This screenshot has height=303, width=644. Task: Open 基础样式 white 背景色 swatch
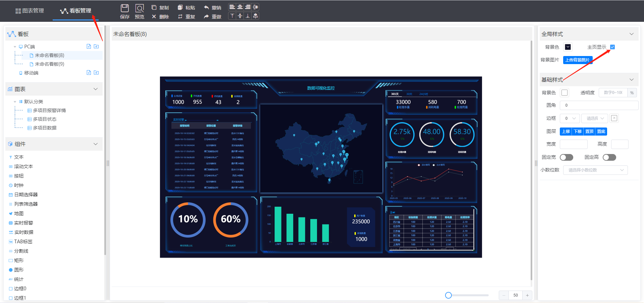point(565,93)
